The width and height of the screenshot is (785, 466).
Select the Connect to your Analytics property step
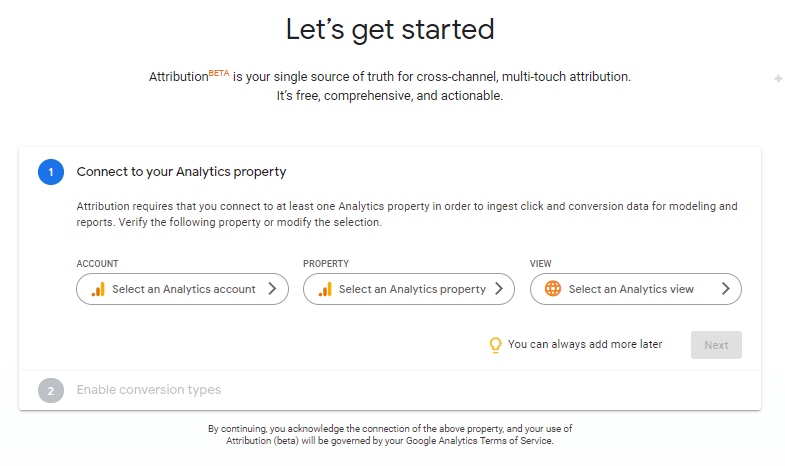181,172
